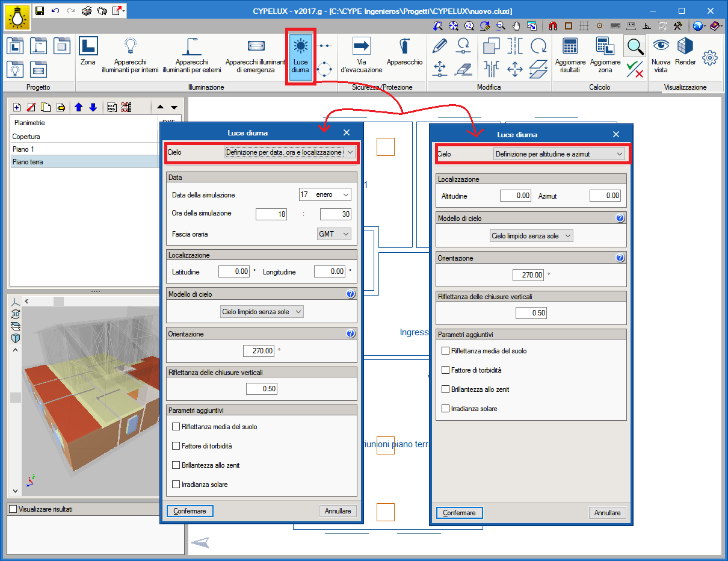Click Annullare in the date-based Luce diurna dialog

click(338, 511)
